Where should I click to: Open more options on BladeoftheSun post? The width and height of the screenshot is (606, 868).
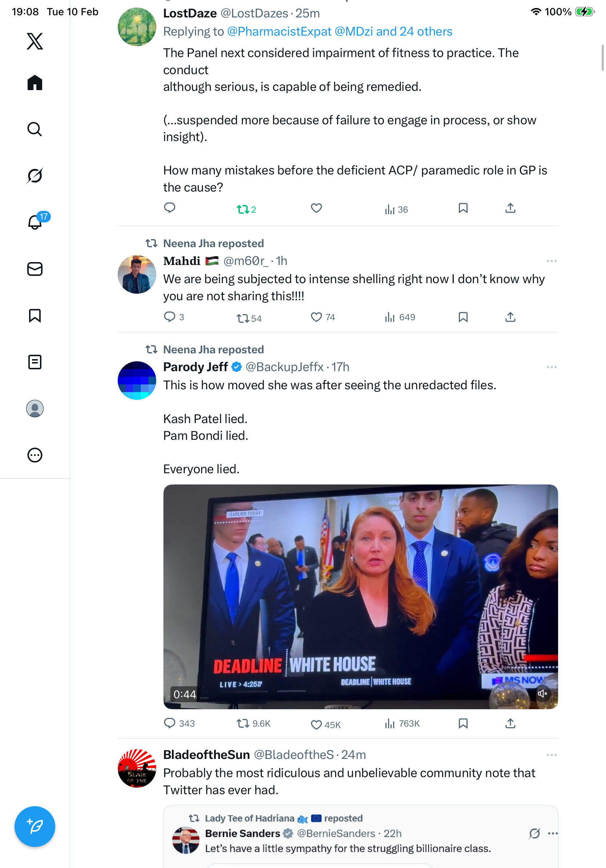[551, 755]
